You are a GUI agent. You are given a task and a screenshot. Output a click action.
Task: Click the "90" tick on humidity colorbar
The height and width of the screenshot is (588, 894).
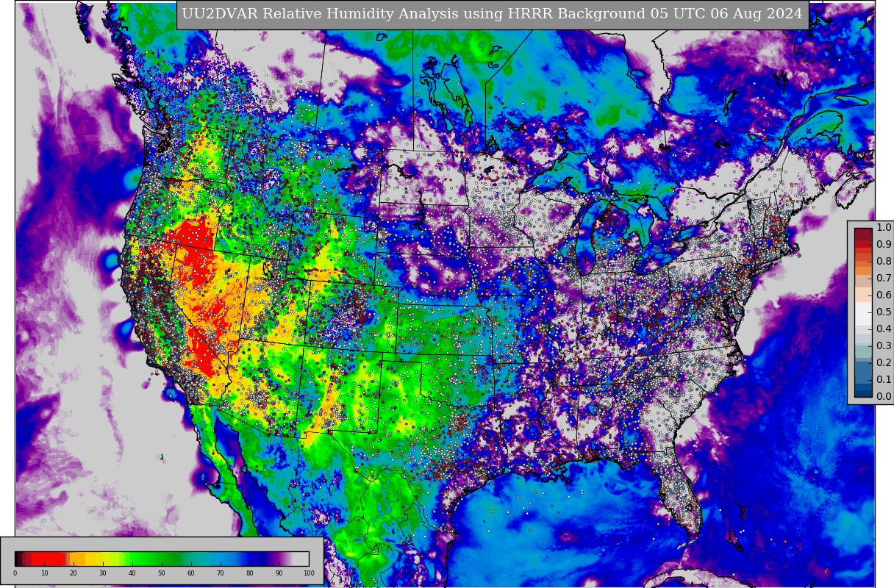[279, 573]
